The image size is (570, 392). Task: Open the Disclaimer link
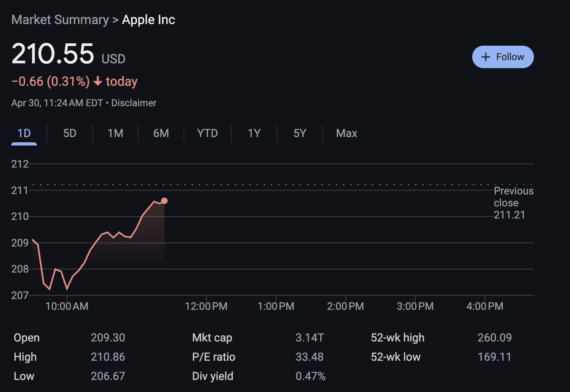tap(134, 103)
